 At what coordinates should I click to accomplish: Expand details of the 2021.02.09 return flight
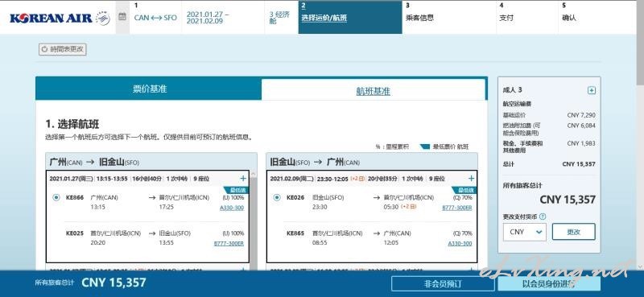pyautogui.click(x=471, y=179)
